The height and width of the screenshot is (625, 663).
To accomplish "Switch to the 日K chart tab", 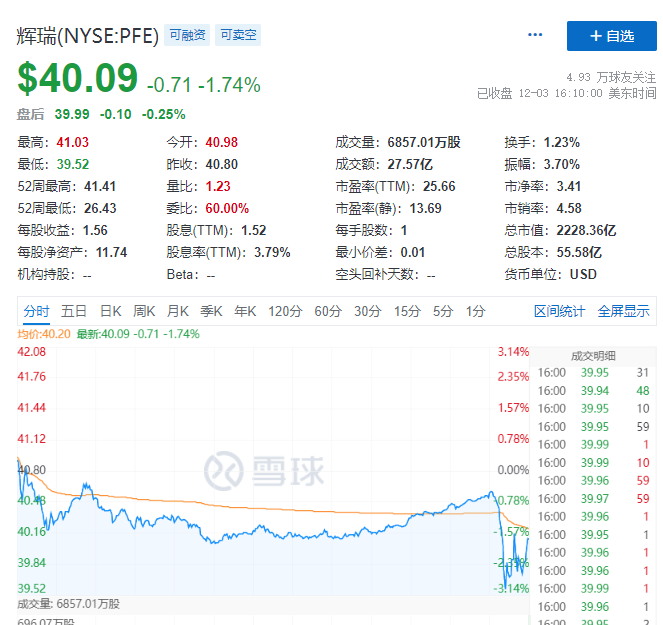I will 110,311.
